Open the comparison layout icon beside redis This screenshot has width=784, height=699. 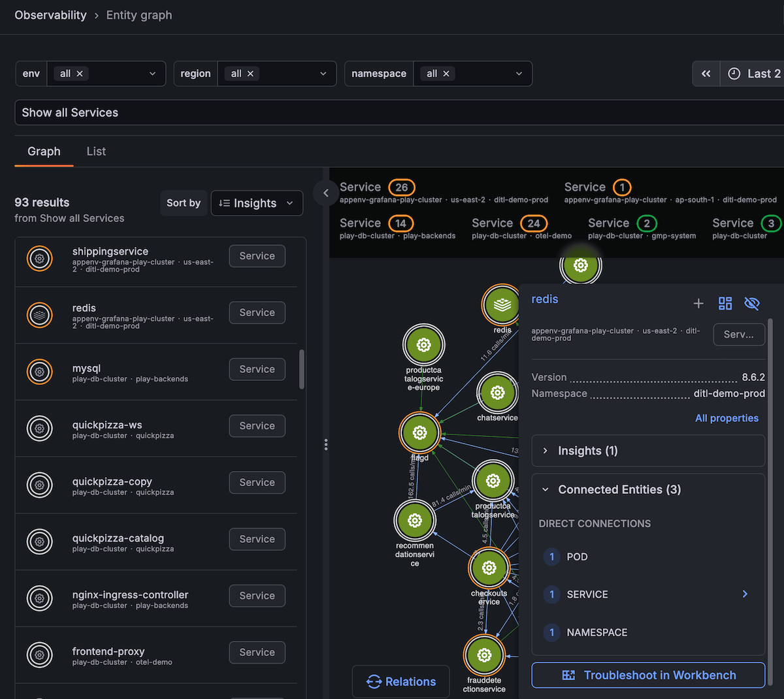click(725, 303)
